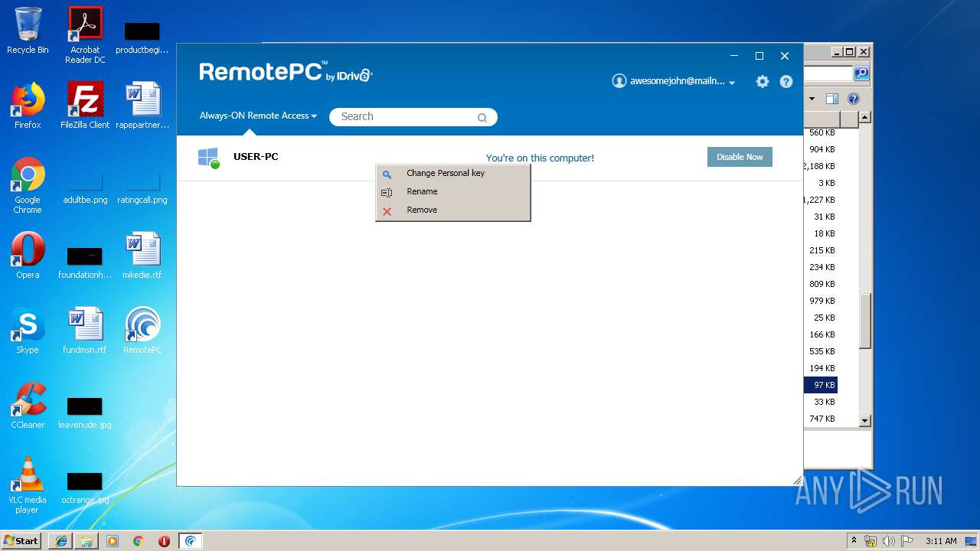Maximize the Explorer window
The height and width of the screenshot is (551, 980).
click(x=849, y=52)
